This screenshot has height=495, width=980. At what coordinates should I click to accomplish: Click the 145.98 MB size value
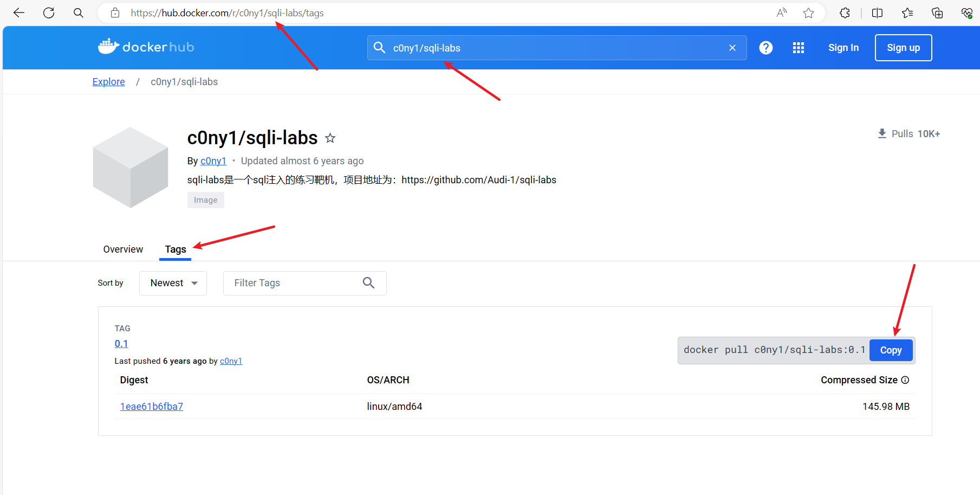[886, 407]
